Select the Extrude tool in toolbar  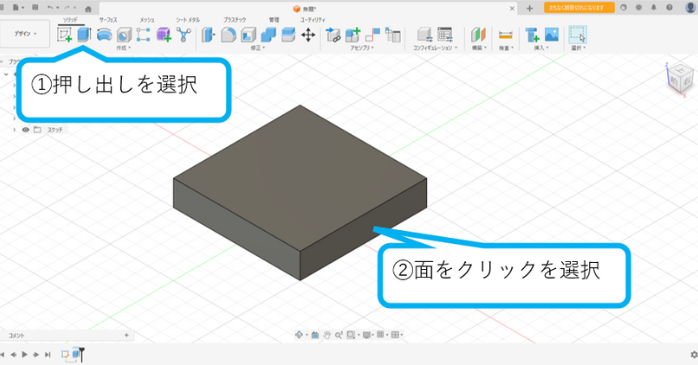click(84, 34)
